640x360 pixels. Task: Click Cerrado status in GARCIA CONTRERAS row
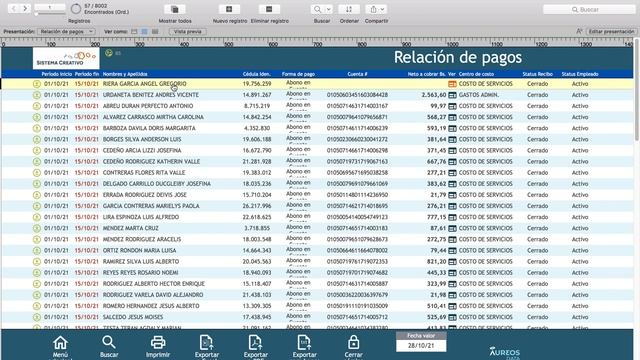[x=538, y=206]
